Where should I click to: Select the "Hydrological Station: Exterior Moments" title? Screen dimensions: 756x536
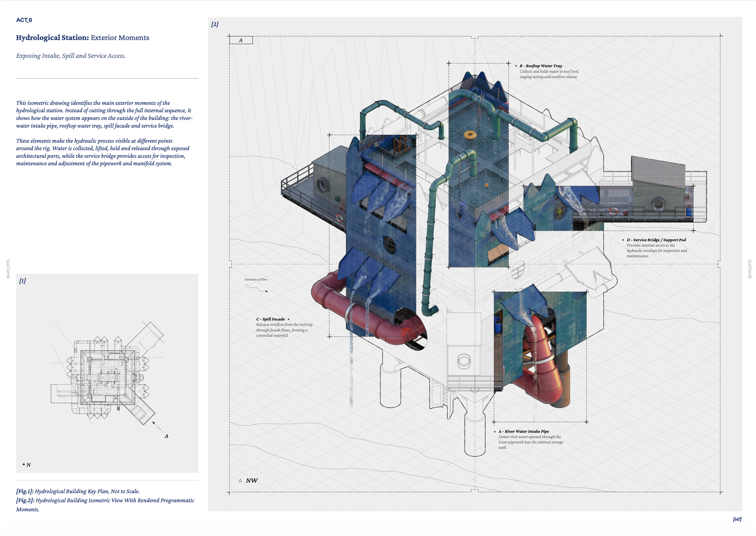83,38
